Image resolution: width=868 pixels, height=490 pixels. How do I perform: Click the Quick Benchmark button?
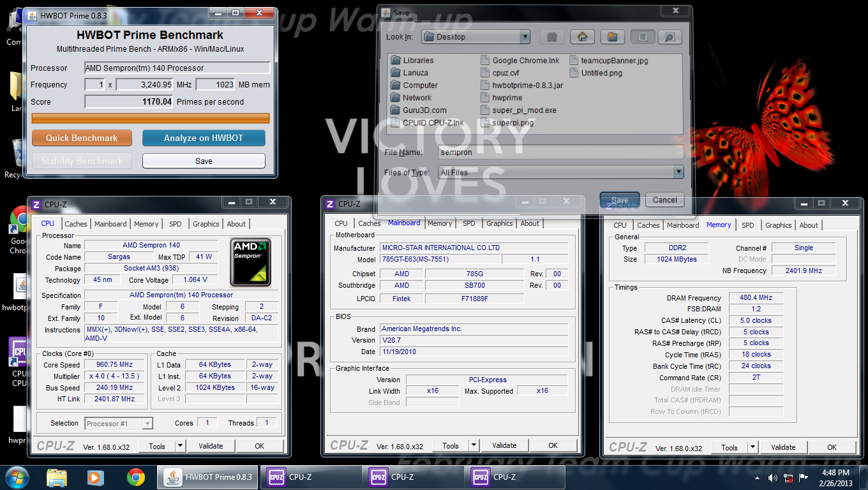point(82,138)
